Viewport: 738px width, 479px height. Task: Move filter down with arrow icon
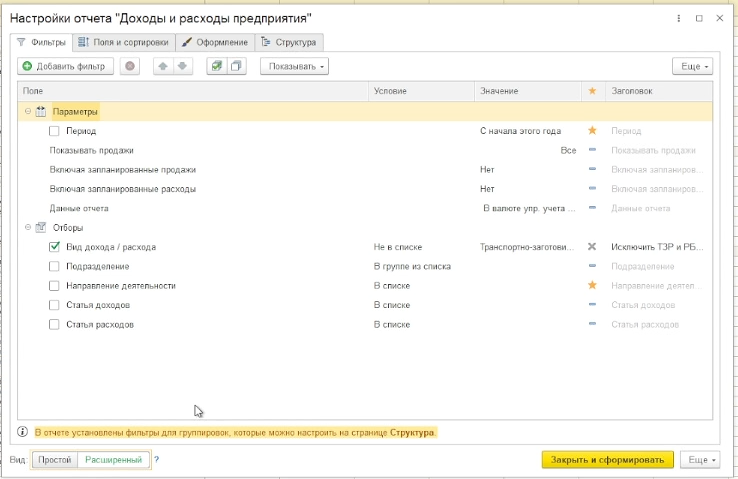pos(183,66)
